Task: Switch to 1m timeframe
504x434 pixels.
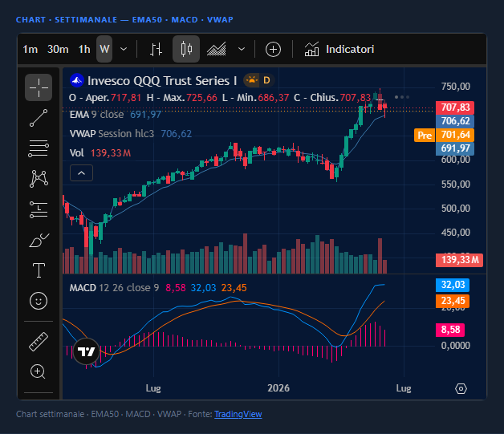Action: point(30,49)
